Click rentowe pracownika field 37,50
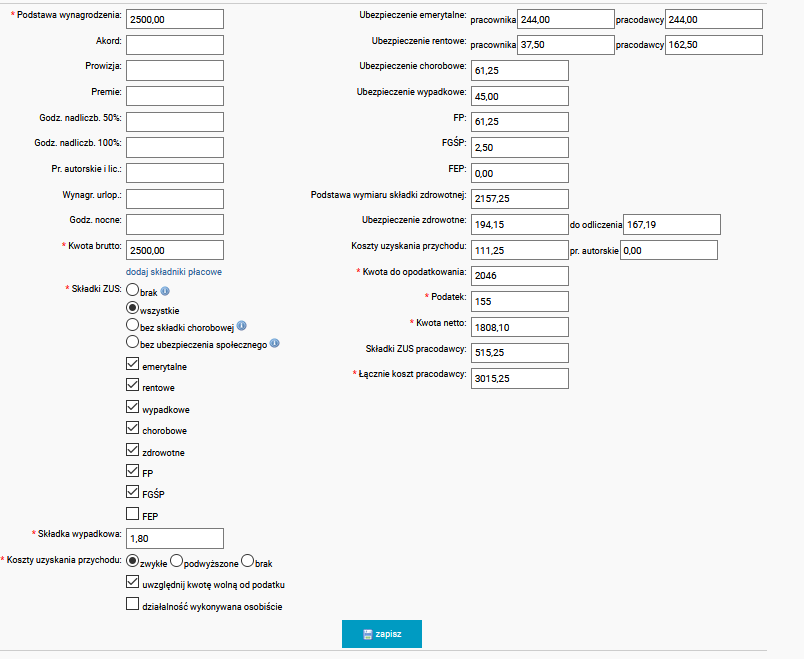This screenshot has width=804, height=659. pos(566,45)
